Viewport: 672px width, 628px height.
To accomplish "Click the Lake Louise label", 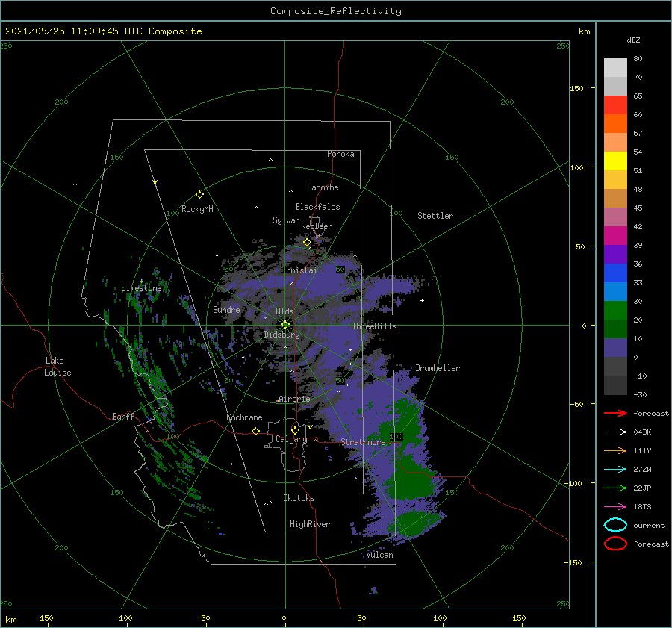I will [x=57, y=367].
